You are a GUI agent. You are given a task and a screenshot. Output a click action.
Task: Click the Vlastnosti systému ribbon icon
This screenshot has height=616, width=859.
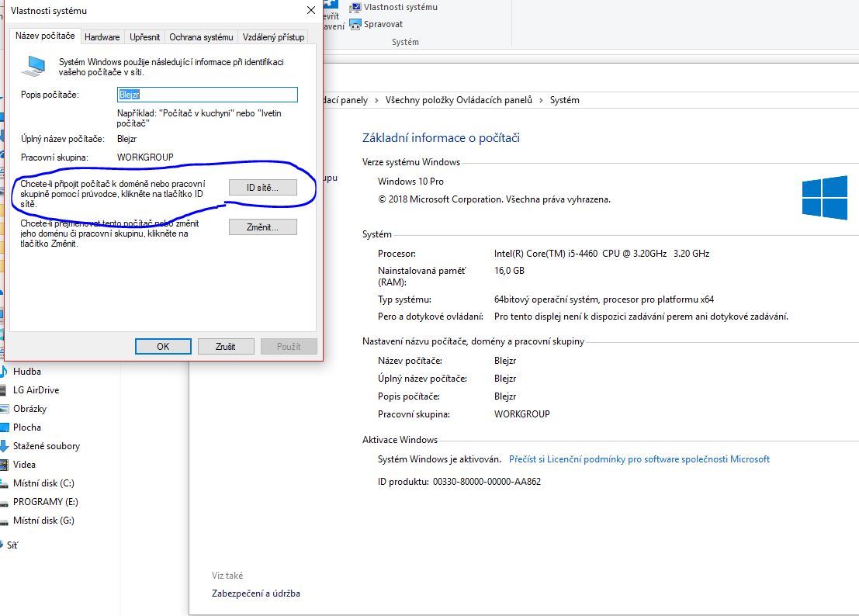[355, 7]
